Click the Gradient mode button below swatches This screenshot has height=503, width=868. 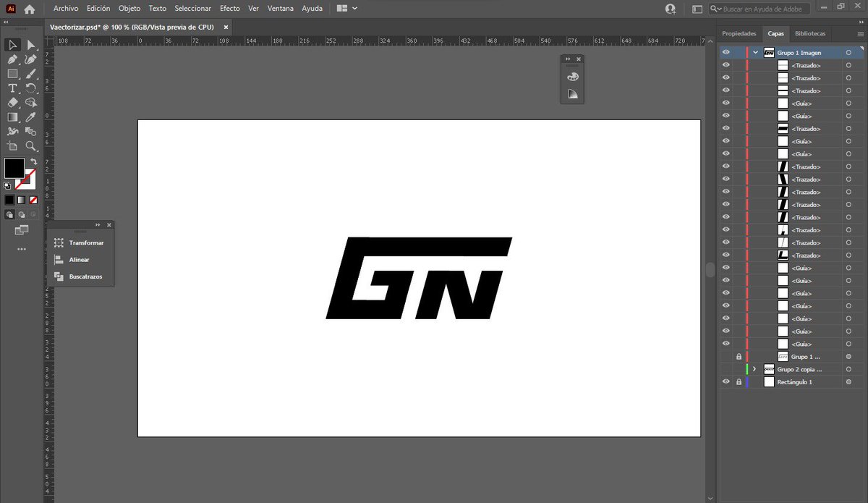[22, 199]
